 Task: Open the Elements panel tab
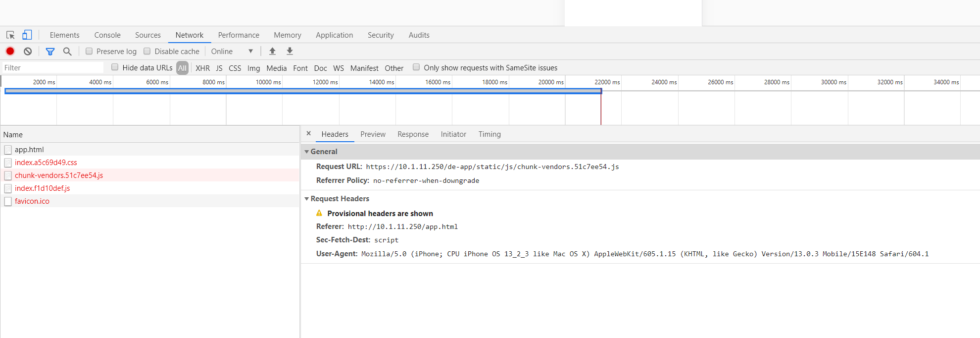(x=64, y=35)
